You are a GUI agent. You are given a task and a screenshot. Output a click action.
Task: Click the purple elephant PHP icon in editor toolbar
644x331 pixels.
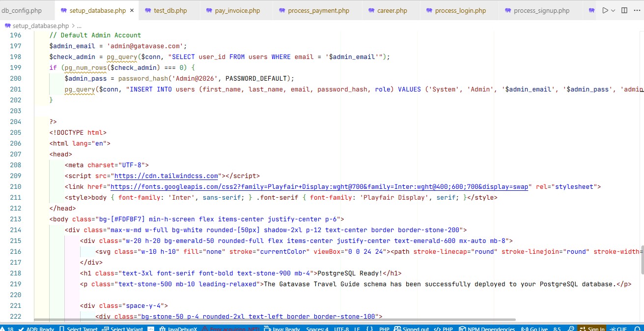592,10
